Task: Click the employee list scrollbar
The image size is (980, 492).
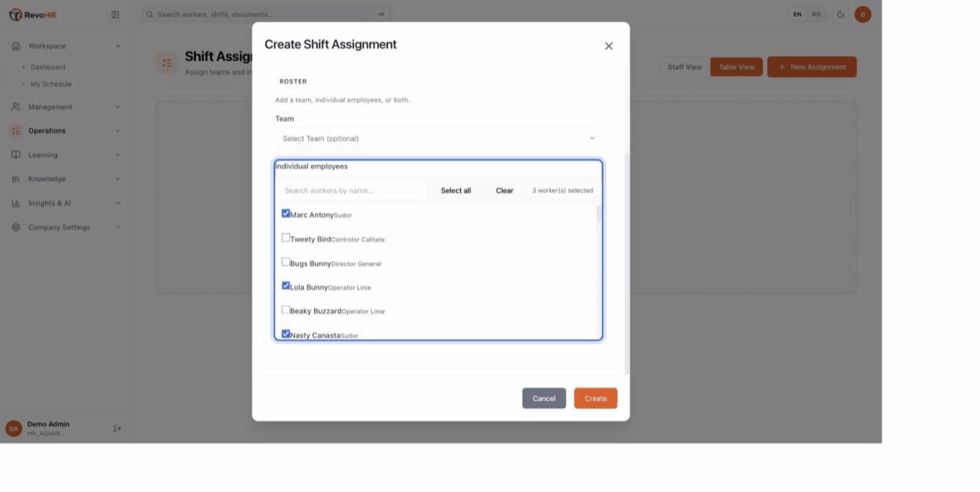Action: pyautogui.click(x=598, y=214)
